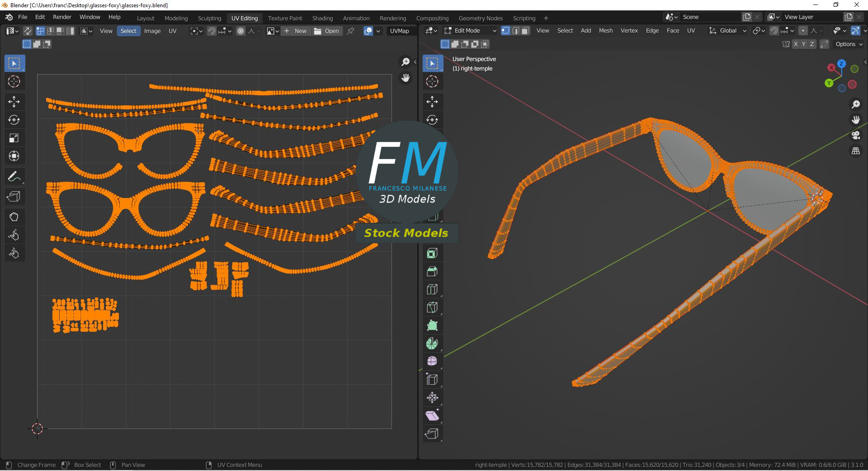868x471 pixels.
Task: Open the Options dropdown
Action: [849, 44]
